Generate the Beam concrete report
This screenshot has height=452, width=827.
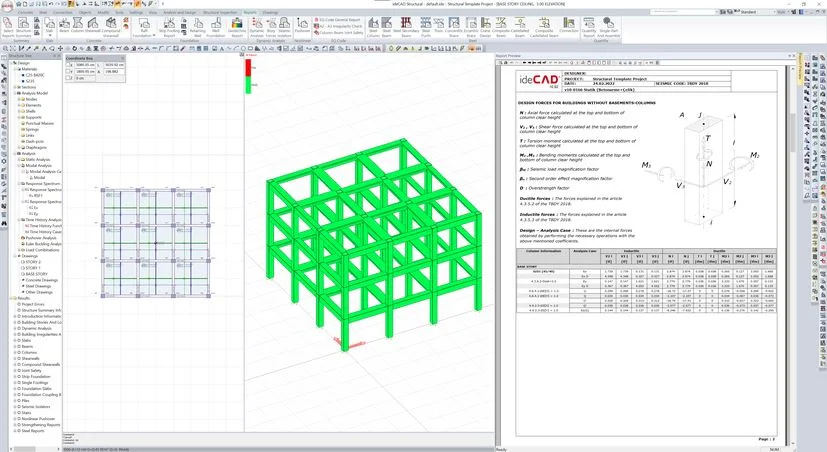coord(64,25)
